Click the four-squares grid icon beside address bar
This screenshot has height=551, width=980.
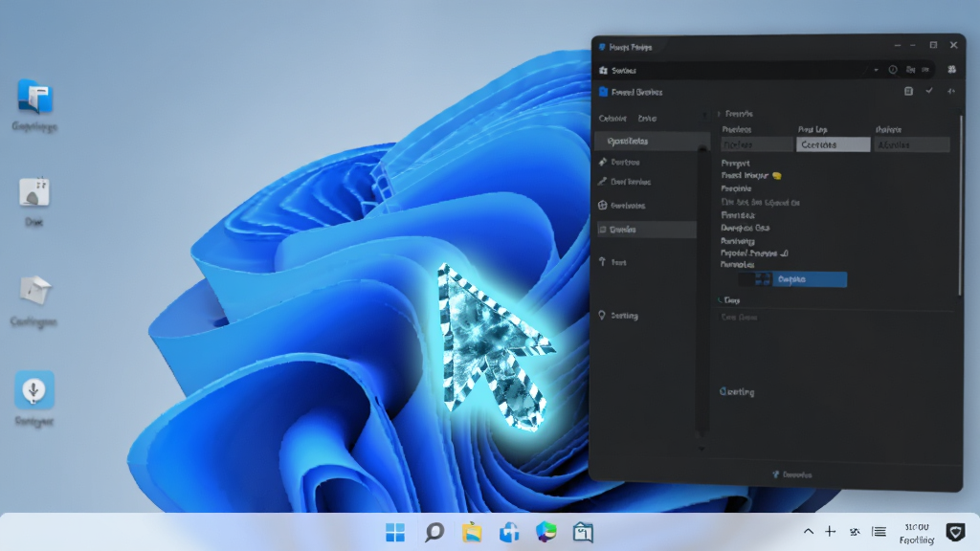(952, 69)
